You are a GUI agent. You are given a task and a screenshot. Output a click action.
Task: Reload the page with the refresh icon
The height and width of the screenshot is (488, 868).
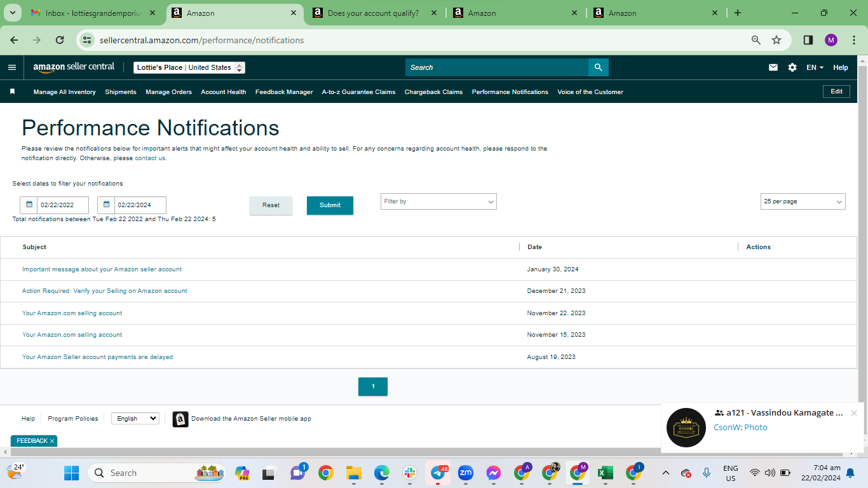pos(60,40)
